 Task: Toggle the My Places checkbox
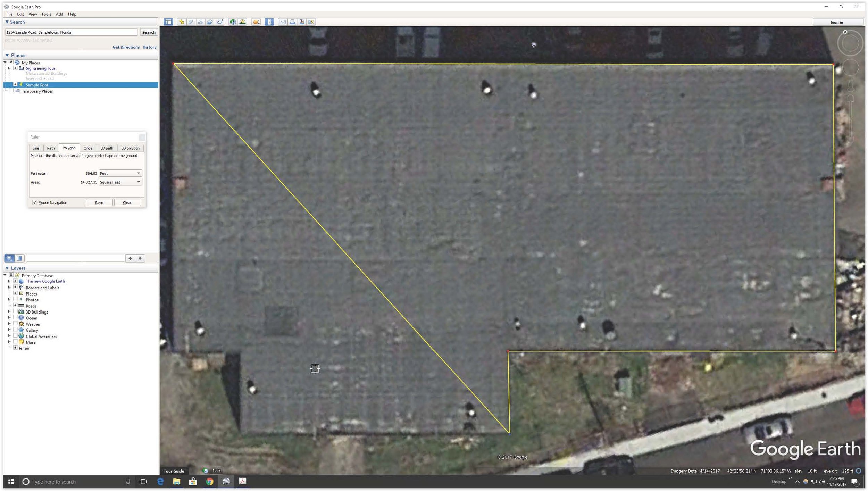11,62
